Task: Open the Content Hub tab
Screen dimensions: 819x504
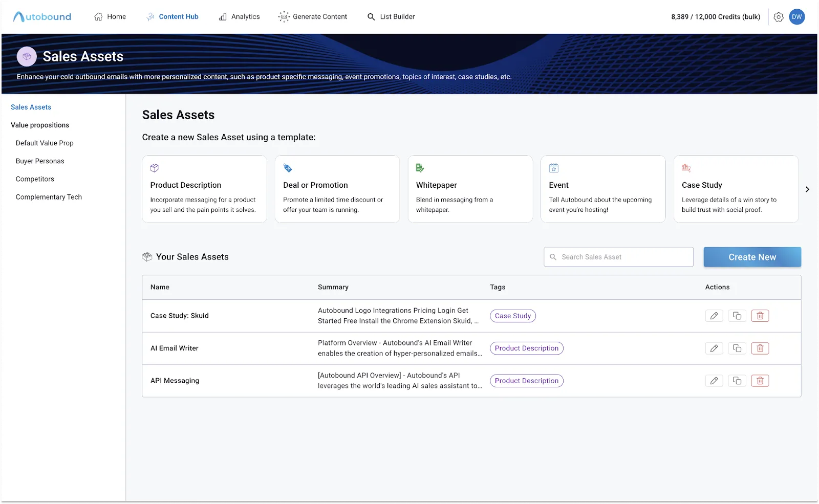Action: 173,17
